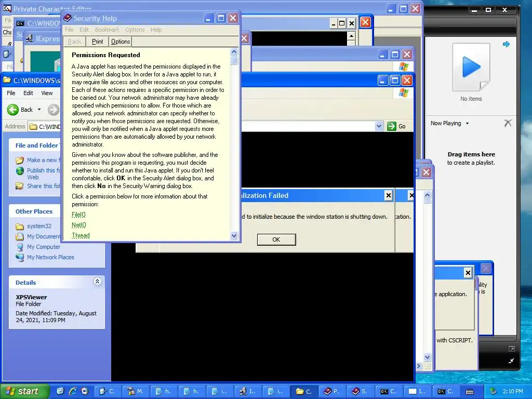The image size is (532, 399).
Task: Click Print in the Security Help toolbar
Action: (x=97, y=42)
